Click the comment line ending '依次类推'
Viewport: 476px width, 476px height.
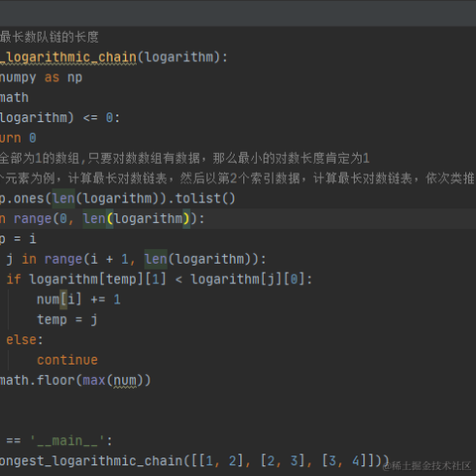(x=237, y=178)
